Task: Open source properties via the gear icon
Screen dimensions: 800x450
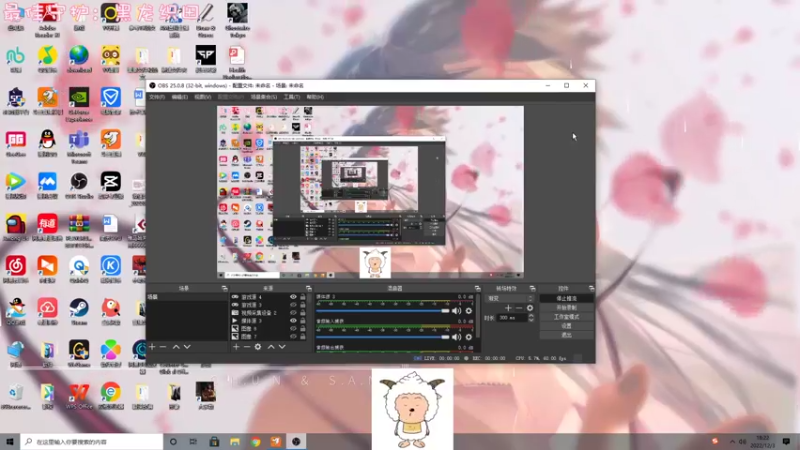Action: (x=258, y=347)
